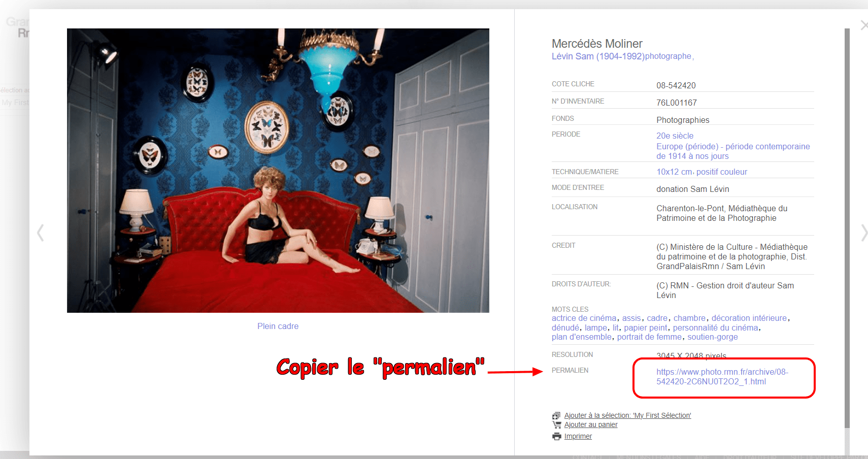Screen dimensions: 868x459
Task: Go to the previous image arrow
Action: click(41, 233)
